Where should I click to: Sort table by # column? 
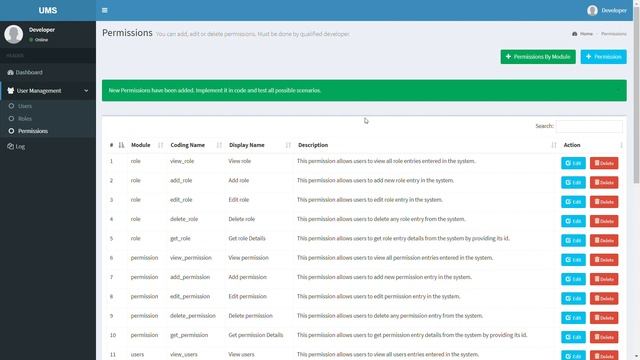tap(116, 145)
